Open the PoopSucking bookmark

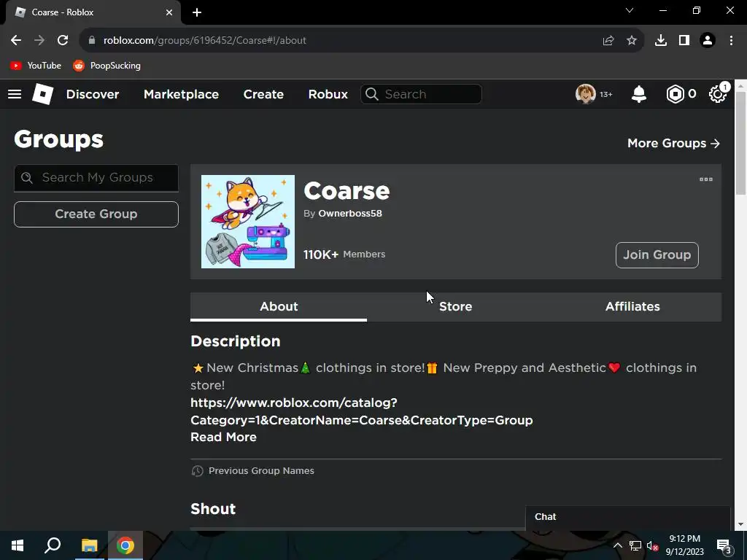click(107, 66)
